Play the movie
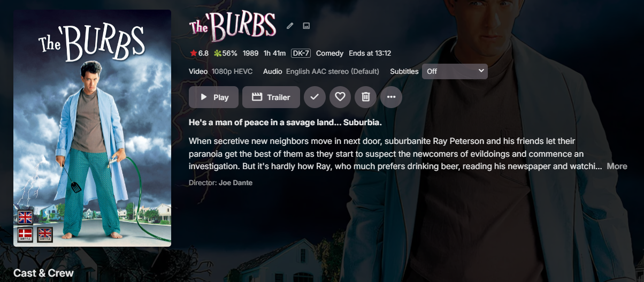This screenshot has width=644, height=282. (213, 97)
